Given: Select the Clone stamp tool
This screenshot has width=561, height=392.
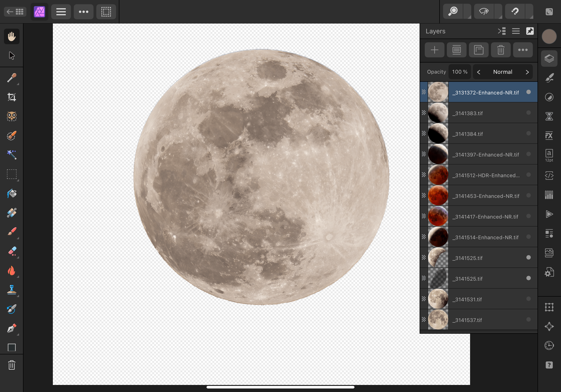Looking at the screenshot, I should [x=12, y=290].
